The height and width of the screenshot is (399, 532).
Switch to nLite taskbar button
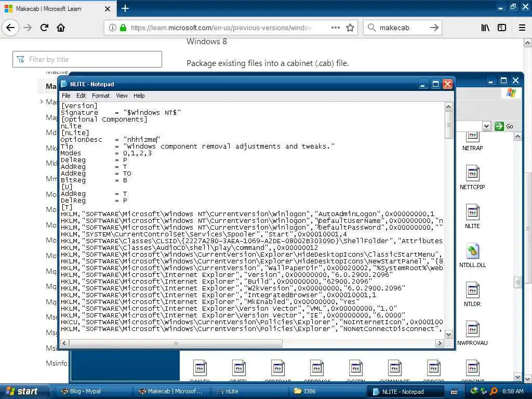pos(249,391)
